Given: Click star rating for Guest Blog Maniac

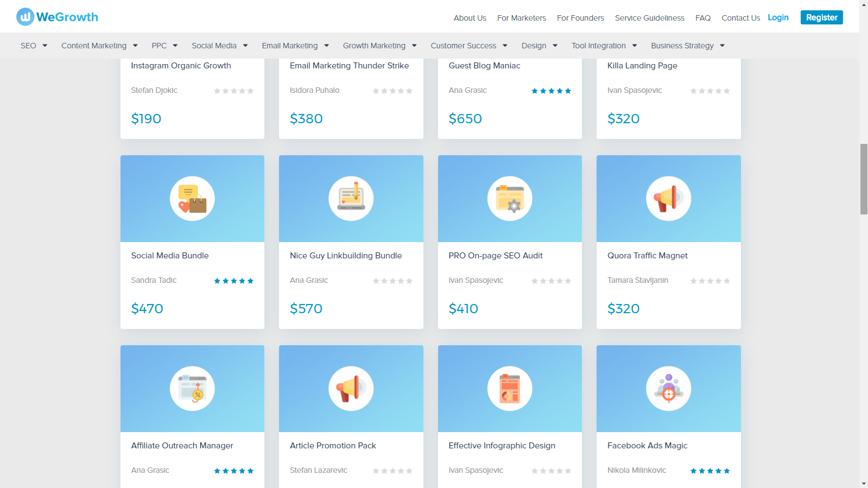Looking at the screenshot, I should coord(552,91).
